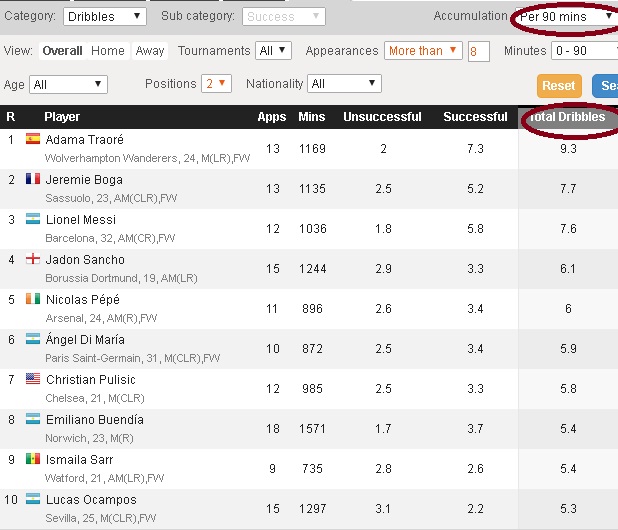Screen dimensions: 618x530
Task: Click Ivory Coast flag beside Nicolas Pépé
Action: pos(33,299)
